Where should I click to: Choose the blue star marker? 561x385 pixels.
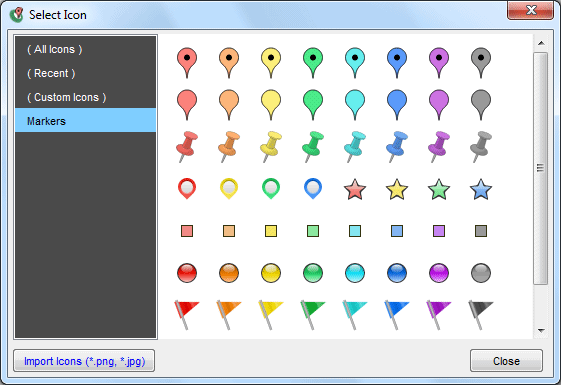[480, 189]
